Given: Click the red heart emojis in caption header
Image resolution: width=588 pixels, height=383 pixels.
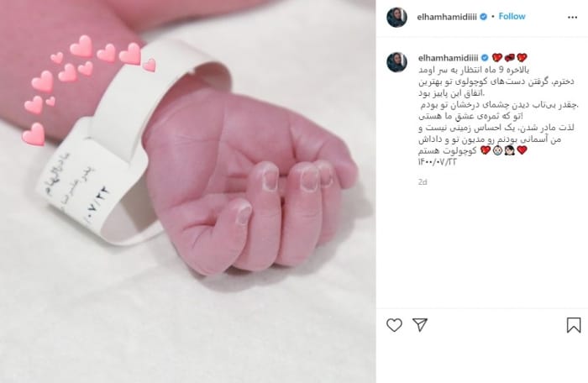Looking at the screenshot, I should pos(509,58).
